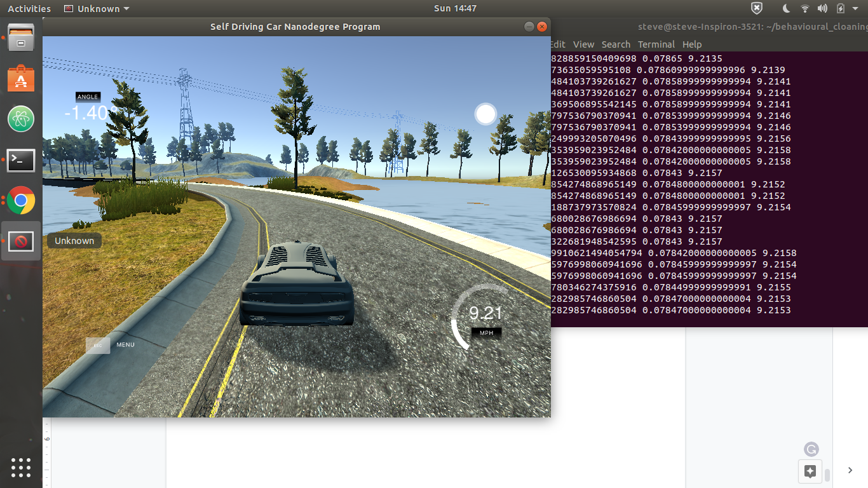
Task: Click the Grammarly icon in background document
Action: [811, 449]
